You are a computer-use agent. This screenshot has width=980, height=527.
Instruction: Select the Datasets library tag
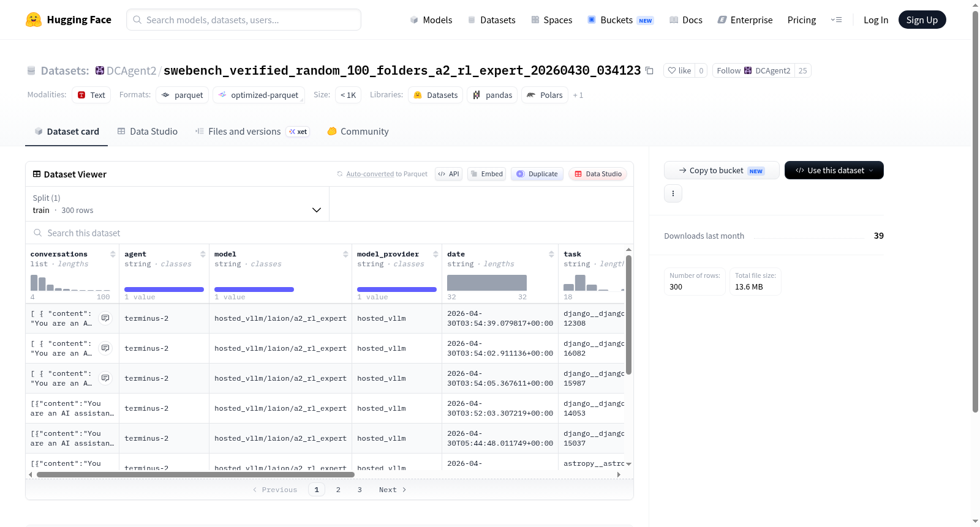pyautogui.click(x=435, y=95)
